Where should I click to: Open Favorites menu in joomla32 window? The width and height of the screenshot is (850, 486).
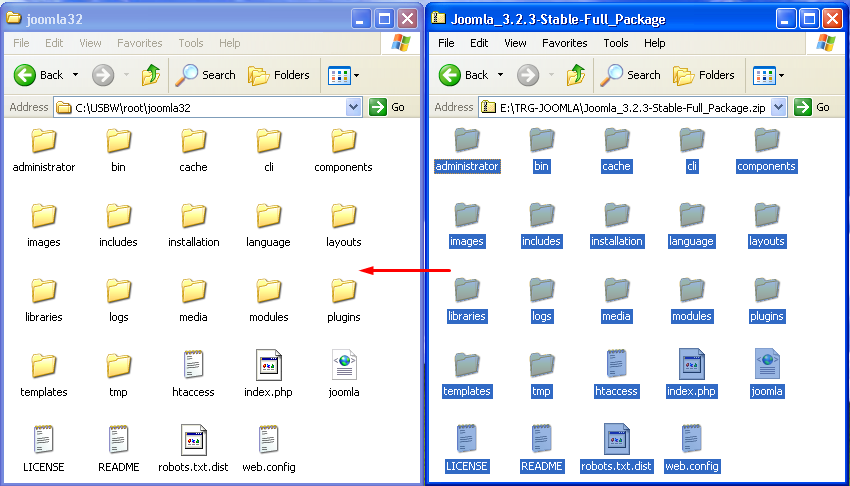[139, 43]
